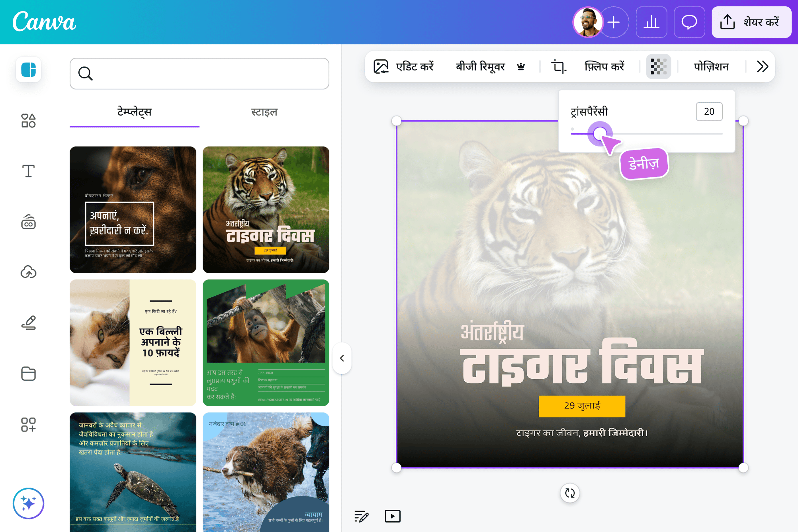Launch the Magic sparkle assistant button

coord(29,503)
